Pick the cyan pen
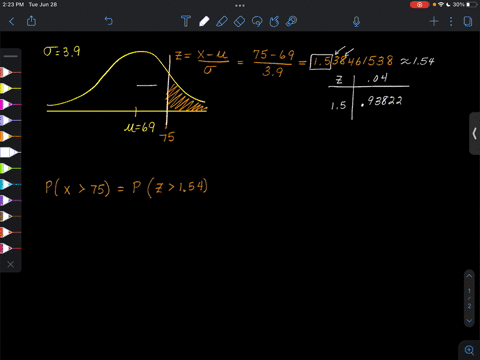Screen dimensions: 480x360 pos(10,184)
